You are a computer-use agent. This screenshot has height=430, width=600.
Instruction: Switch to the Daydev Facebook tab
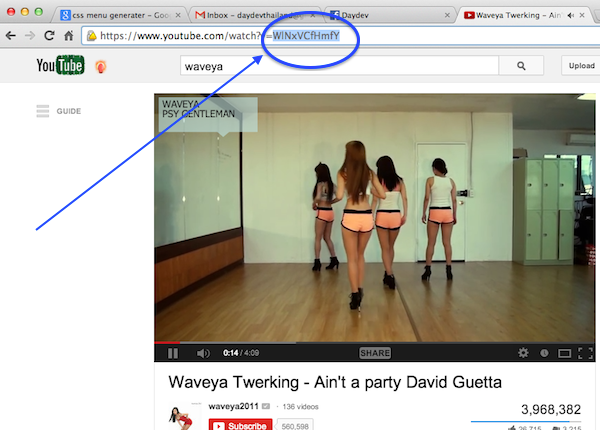coord(390,15)
